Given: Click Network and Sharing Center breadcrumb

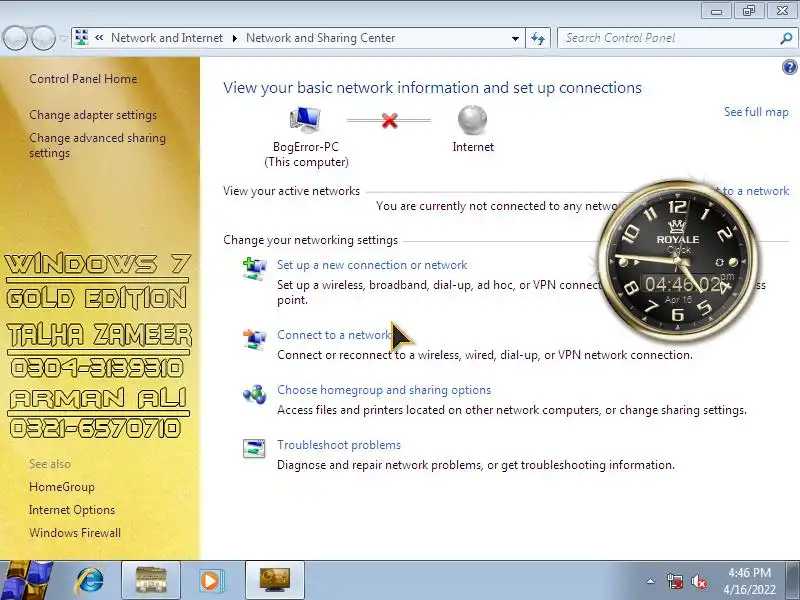Looking at the screenshot, I should click(320, 38).
